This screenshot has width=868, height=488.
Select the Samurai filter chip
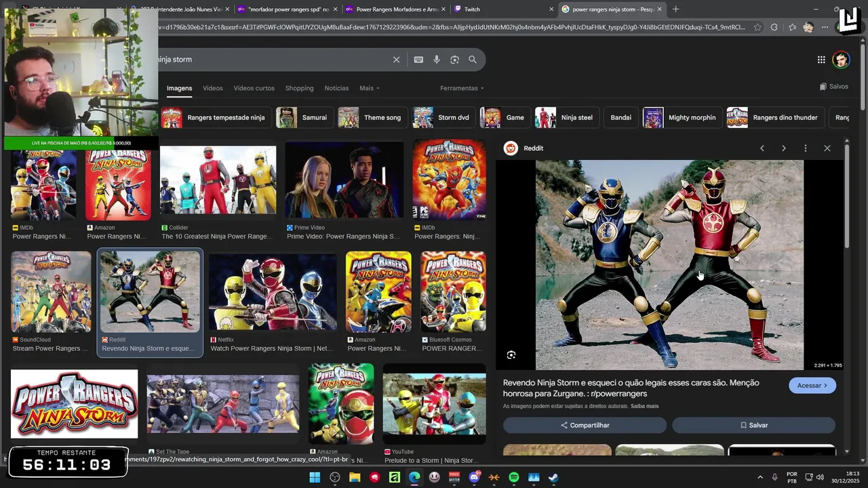(x=304, y=118)
